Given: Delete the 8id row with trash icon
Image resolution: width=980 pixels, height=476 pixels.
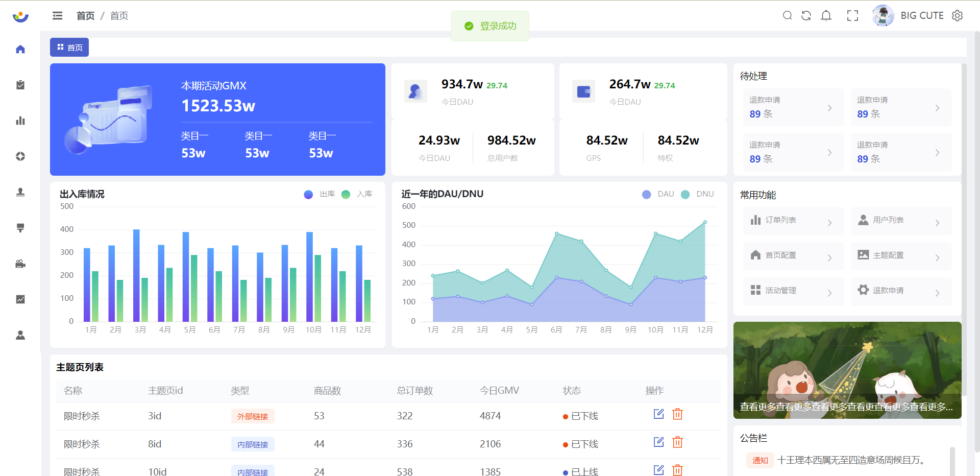Looking at the screenshot, I should click(x=677, y=442).
